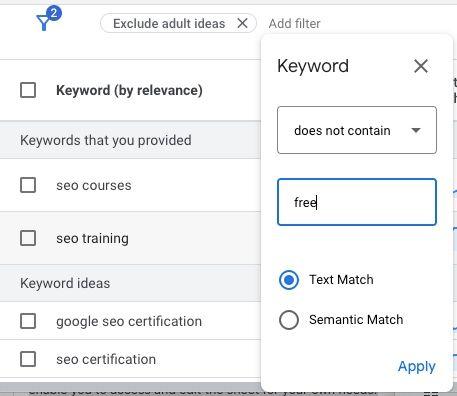Tick the seo training checkbox
The height and width of the screenshot is (396, 457).
click(28, 238)
